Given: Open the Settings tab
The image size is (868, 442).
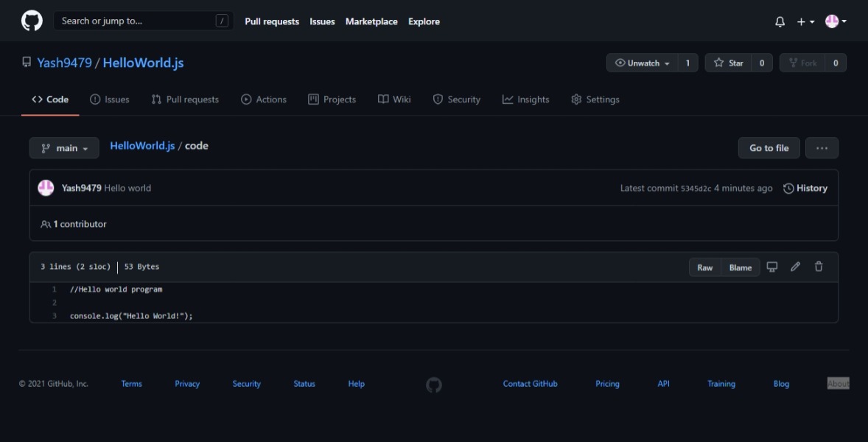Looking at the screenshot, I should (x=595, y=99).
